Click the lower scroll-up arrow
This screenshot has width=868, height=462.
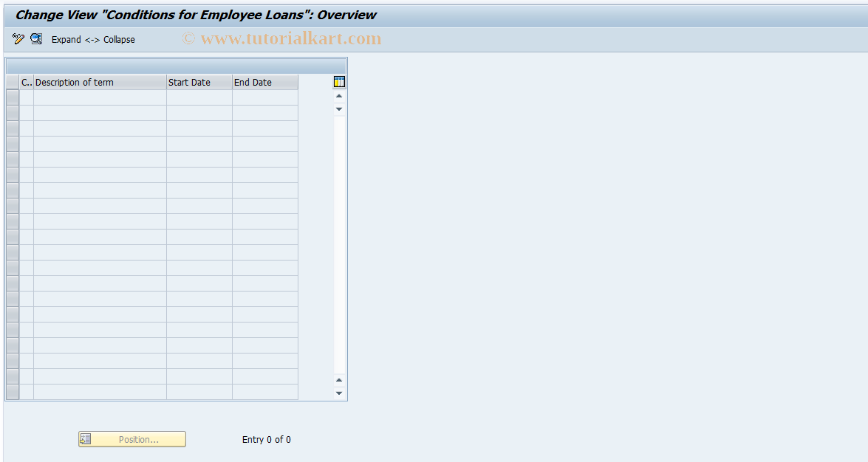[339, 380]
